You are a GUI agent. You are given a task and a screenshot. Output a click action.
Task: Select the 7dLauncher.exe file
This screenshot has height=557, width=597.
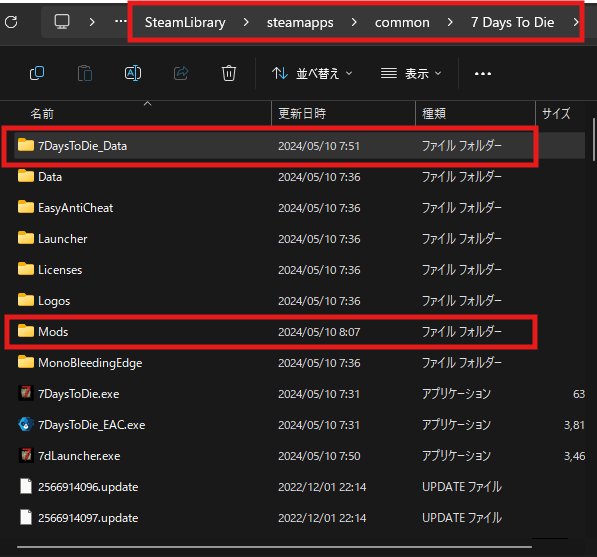(299, 456)
